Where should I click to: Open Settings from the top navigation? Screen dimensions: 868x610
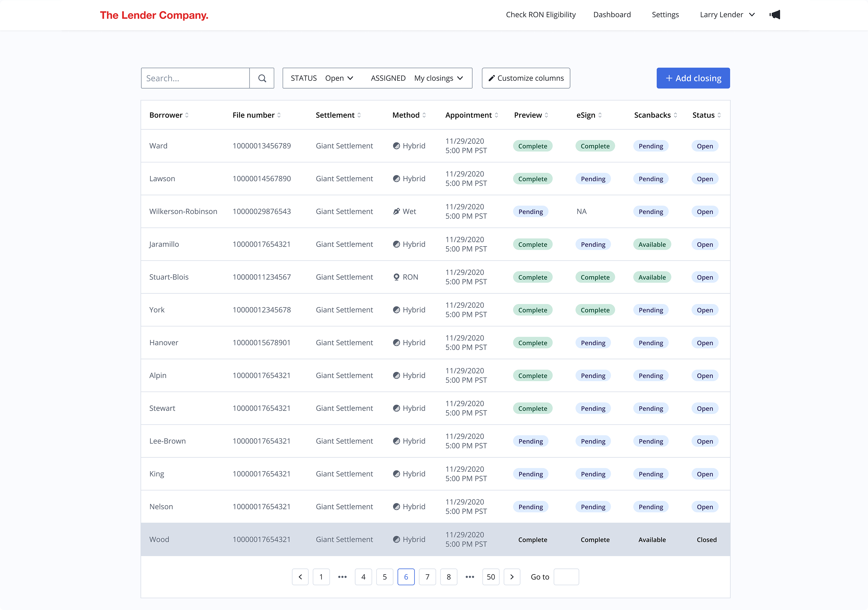click(x=665, y=15)
